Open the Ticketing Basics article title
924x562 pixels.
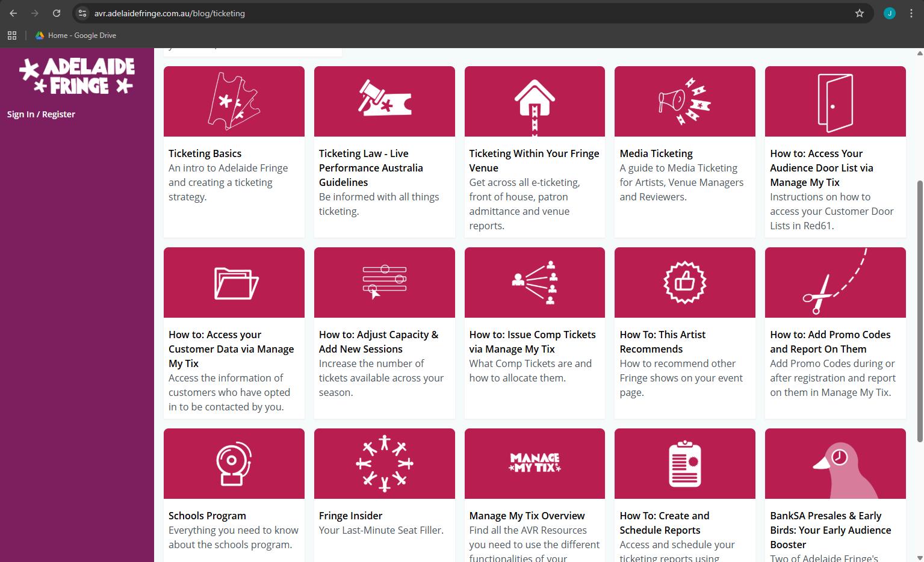pos(205,153)
